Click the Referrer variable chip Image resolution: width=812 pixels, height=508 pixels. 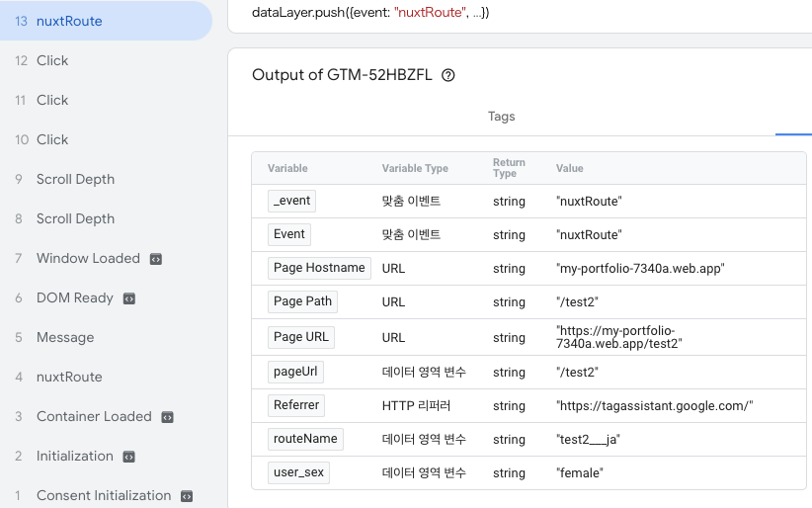tap(296, 405)
